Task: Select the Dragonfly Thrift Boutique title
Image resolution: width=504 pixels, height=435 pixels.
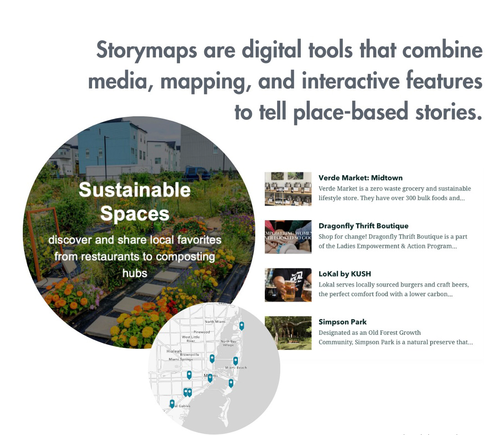Action: tap(364, 226)
